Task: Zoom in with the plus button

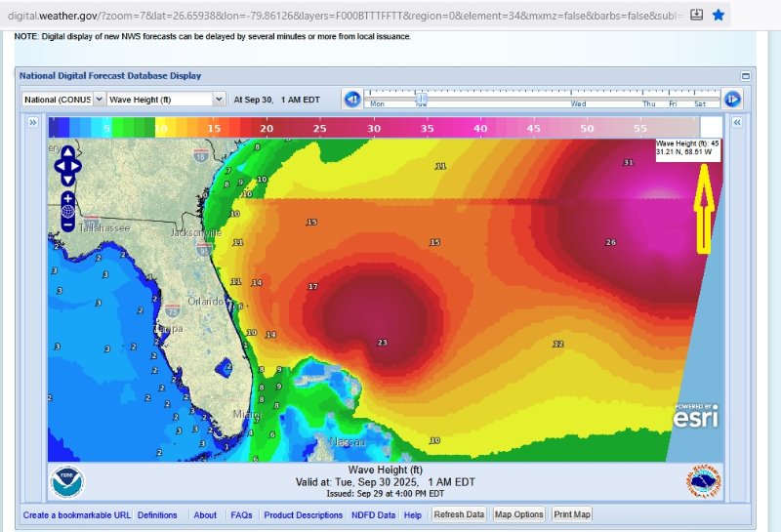Action: click(67, 198)
